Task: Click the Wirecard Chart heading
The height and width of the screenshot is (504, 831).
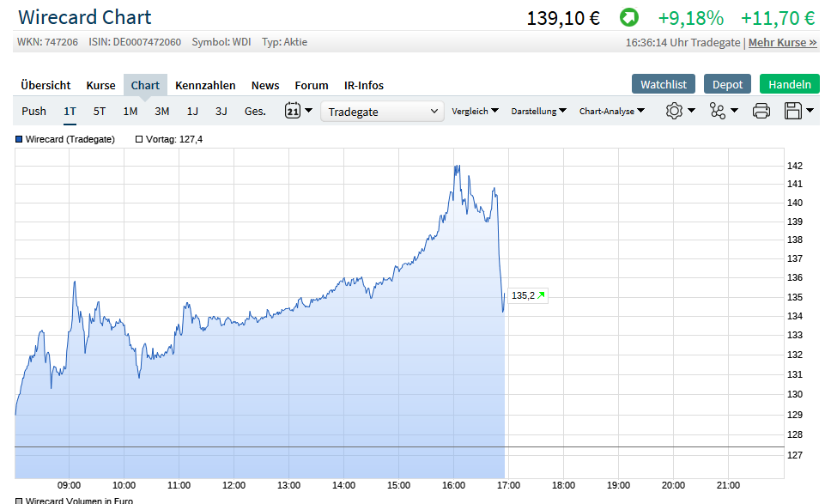Action: click(85, 17)
